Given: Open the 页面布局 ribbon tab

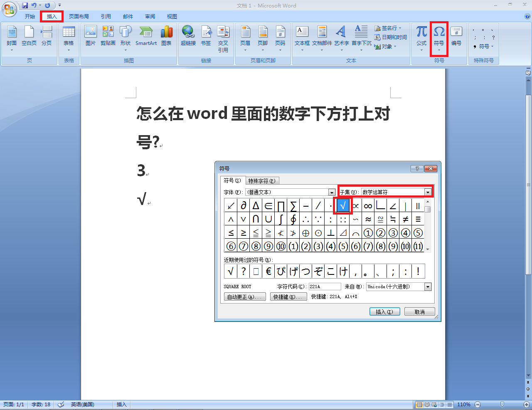Looking at the screenshot, I should [79, 17].
